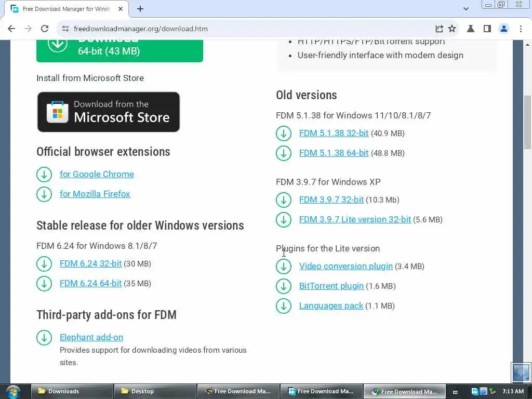Click the scrollbar up arrow
Viewport: 532px width, 399px height.
(527, 44)
